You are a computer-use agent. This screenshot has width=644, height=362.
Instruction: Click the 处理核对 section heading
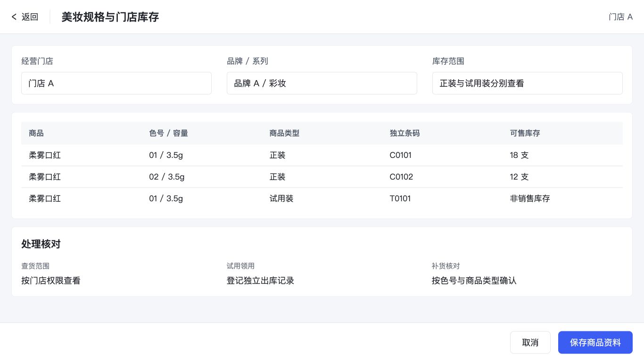point(41,244)
